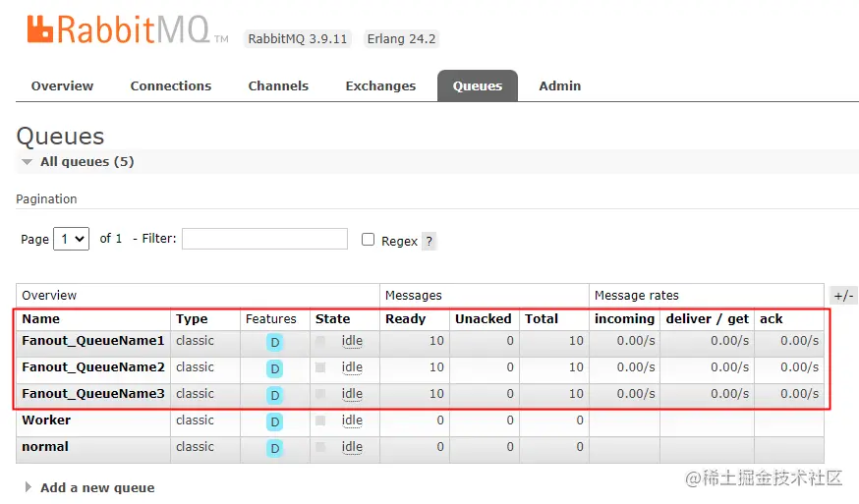This screenshot has width=859, height=504.
Task: Click the idle state of Fanout_QueueName1
Action: 352,341
